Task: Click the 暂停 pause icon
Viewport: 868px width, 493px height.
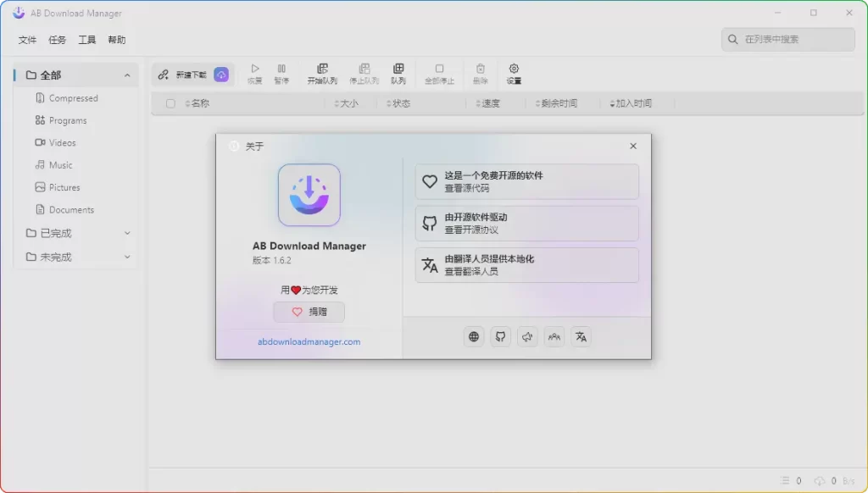Action: pos(281,69)
